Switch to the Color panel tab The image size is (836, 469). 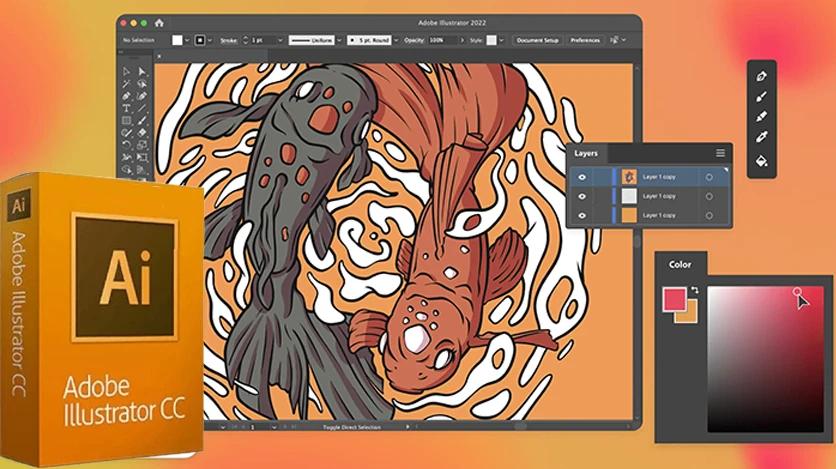[680, 265]
